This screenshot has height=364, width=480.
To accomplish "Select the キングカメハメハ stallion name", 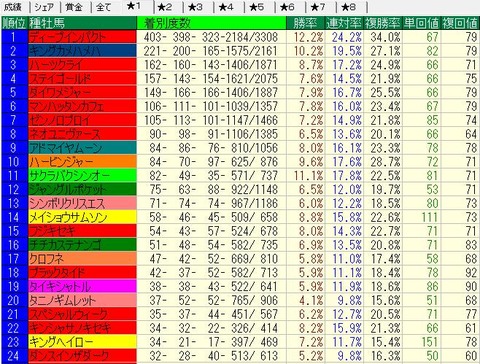I will tap(82, 51).
